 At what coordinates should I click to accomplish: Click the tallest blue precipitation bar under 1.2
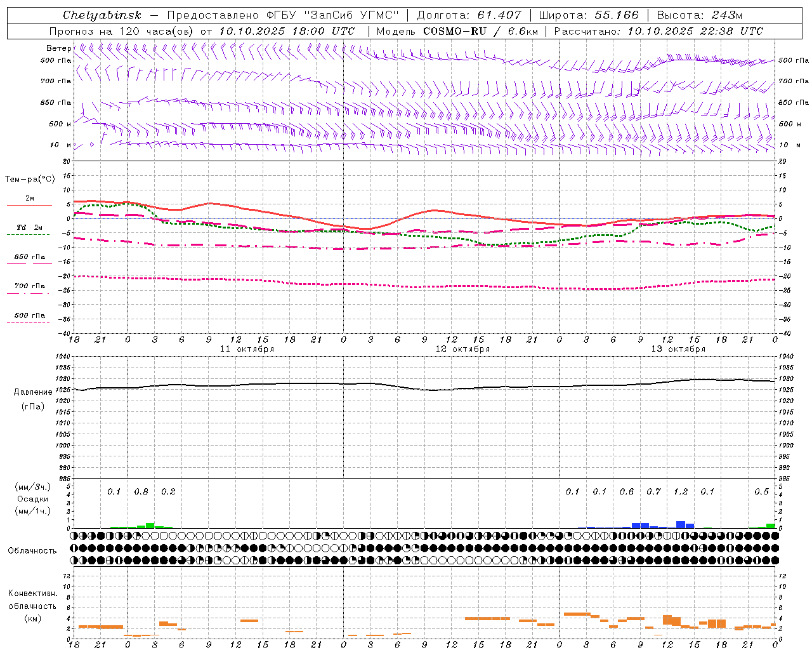(x=681, y=525)
